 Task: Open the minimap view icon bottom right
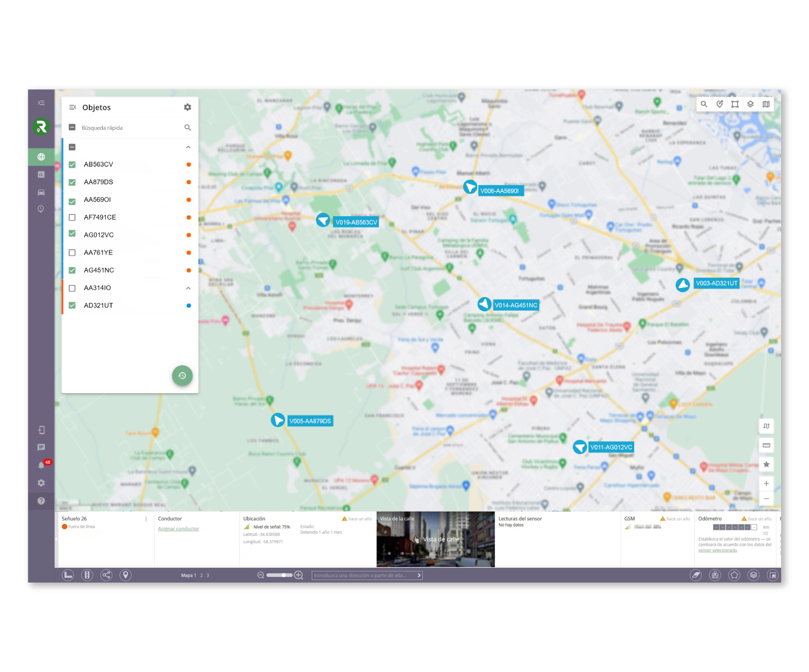pos(773,575)
